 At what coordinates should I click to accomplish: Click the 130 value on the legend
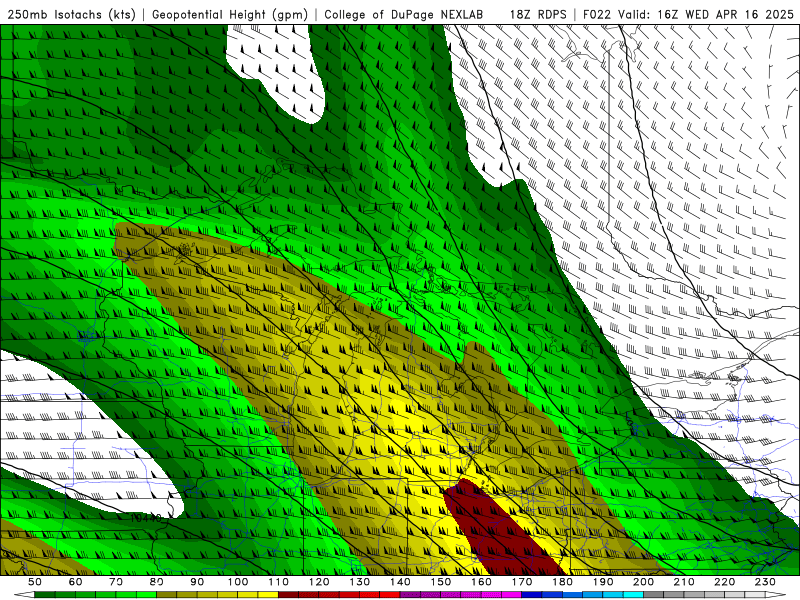pyautogui.click(x=360, y=582)
